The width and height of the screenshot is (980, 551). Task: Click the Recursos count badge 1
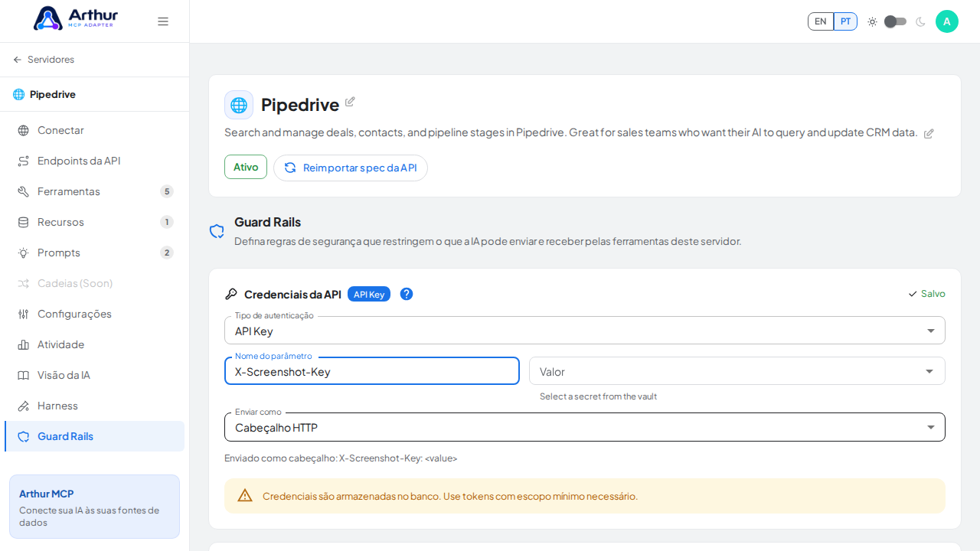pyautogui.click(x=167, y=222)
